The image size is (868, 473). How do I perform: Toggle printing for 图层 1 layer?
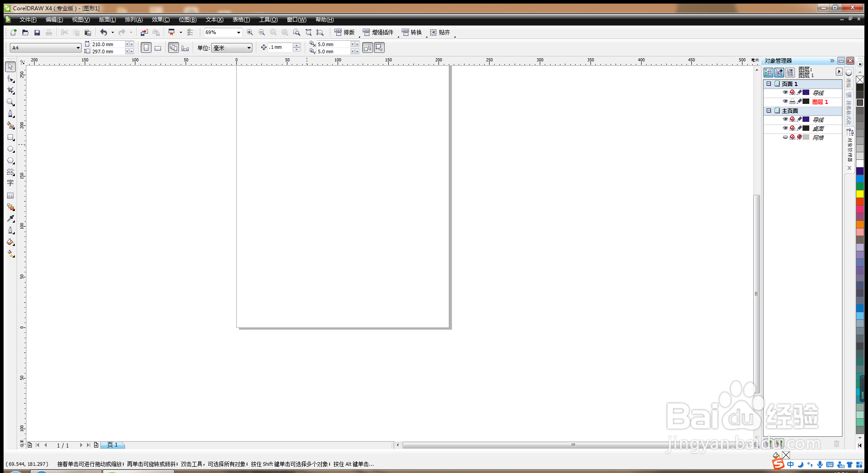792,101
